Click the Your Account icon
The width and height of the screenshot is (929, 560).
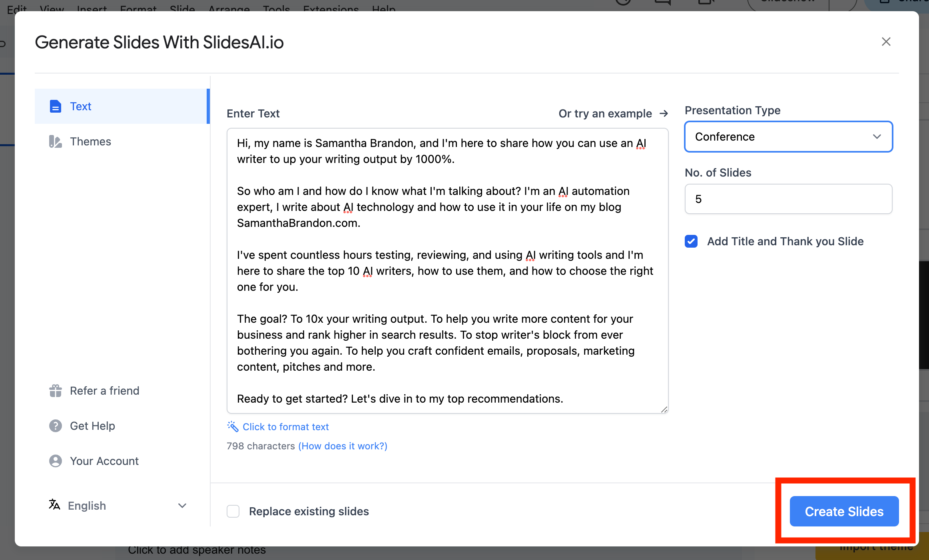(55, 461)
